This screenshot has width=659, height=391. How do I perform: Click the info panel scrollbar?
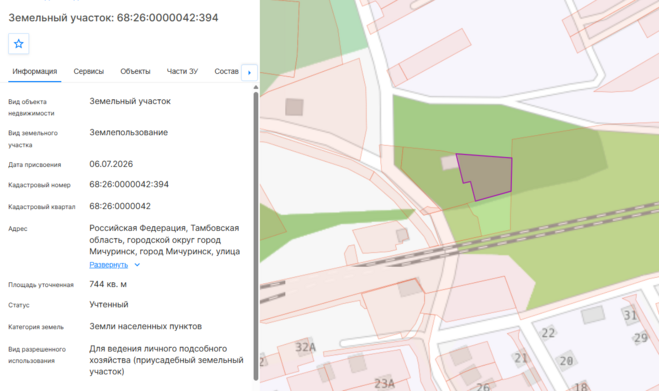click(x=256, y=235)
